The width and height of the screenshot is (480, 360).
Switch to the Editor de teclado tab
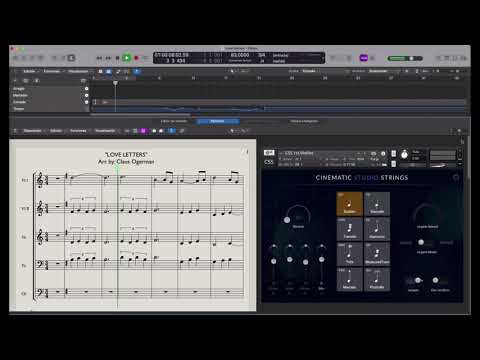pyautogui.click(x=174, y=121)
